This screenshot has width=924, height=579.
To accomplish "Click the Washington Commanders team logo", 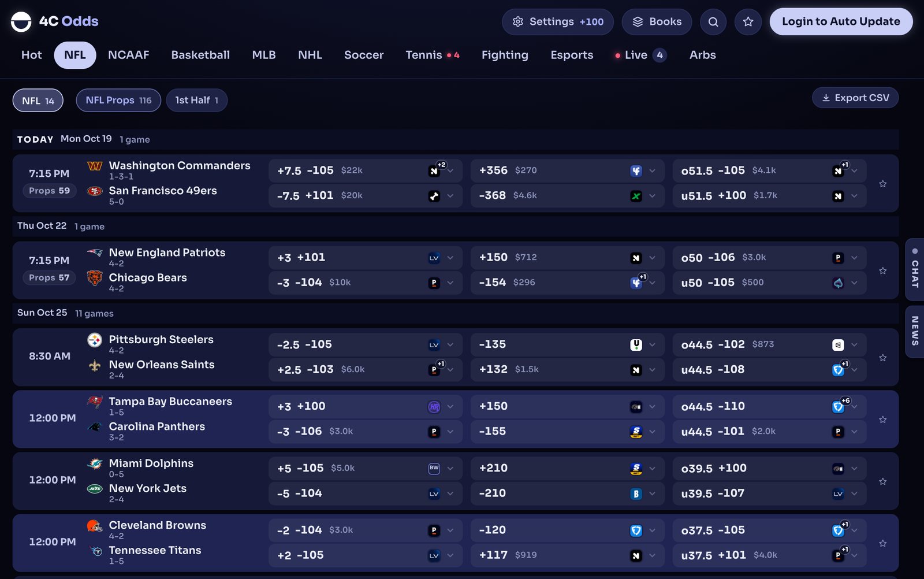I will pyautogui.click(x=95, y=166).
